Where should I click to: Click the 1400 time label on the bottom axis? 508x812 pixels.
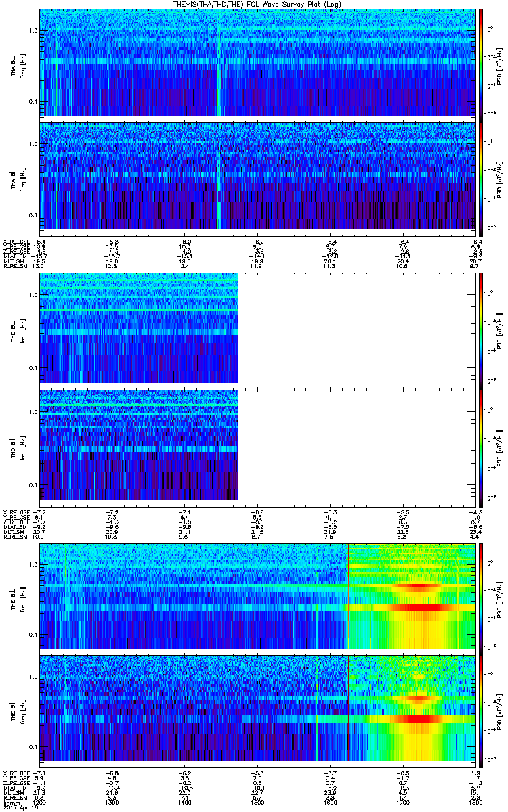pyautogui.click(x=185, y=803)
